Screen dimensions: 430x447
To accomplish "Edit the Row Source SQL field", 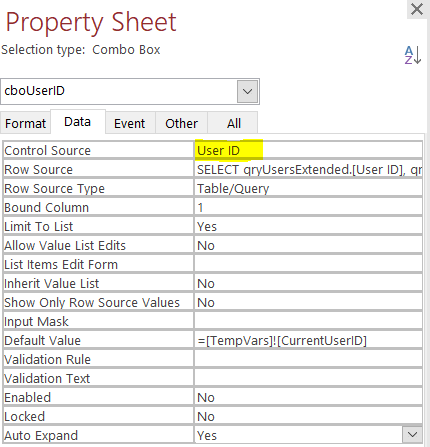I will tap(308, 169).
